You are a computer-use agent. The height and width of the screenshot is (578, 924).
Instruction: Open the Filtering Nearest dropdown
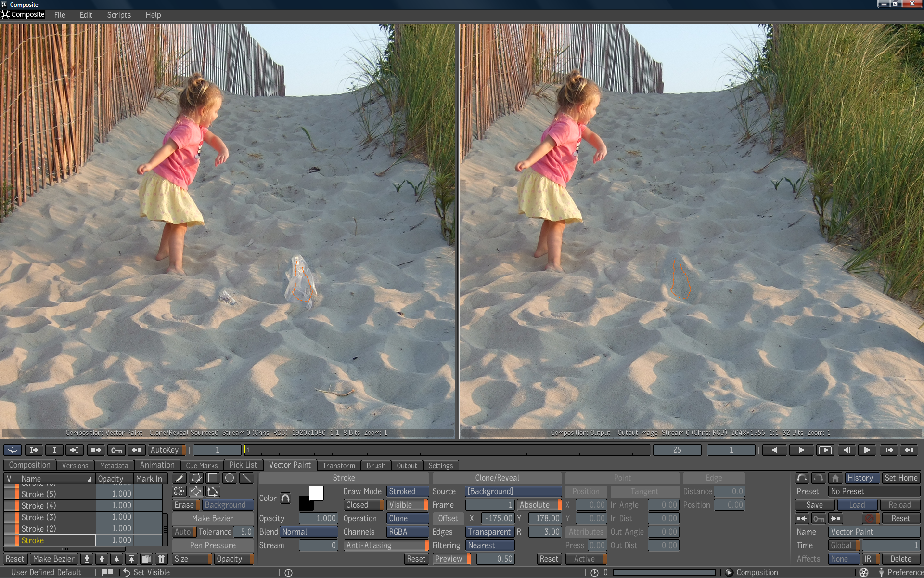489,545
